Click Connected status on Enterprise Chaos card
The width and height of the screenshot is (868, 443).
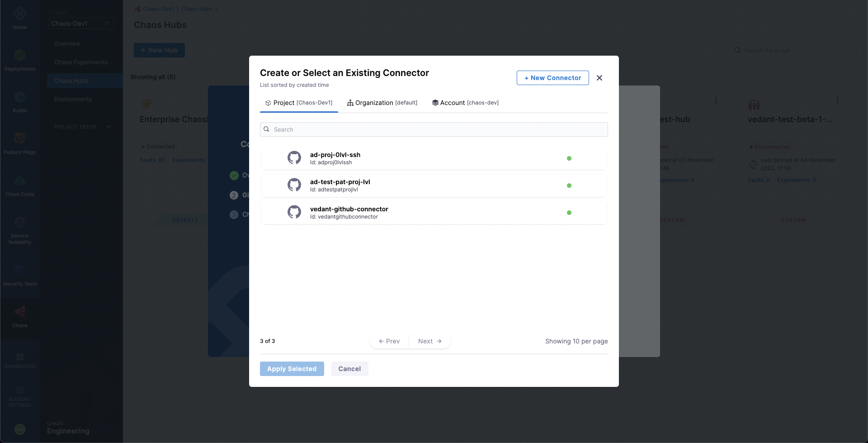pyautogui.click(x=158, y=147)
